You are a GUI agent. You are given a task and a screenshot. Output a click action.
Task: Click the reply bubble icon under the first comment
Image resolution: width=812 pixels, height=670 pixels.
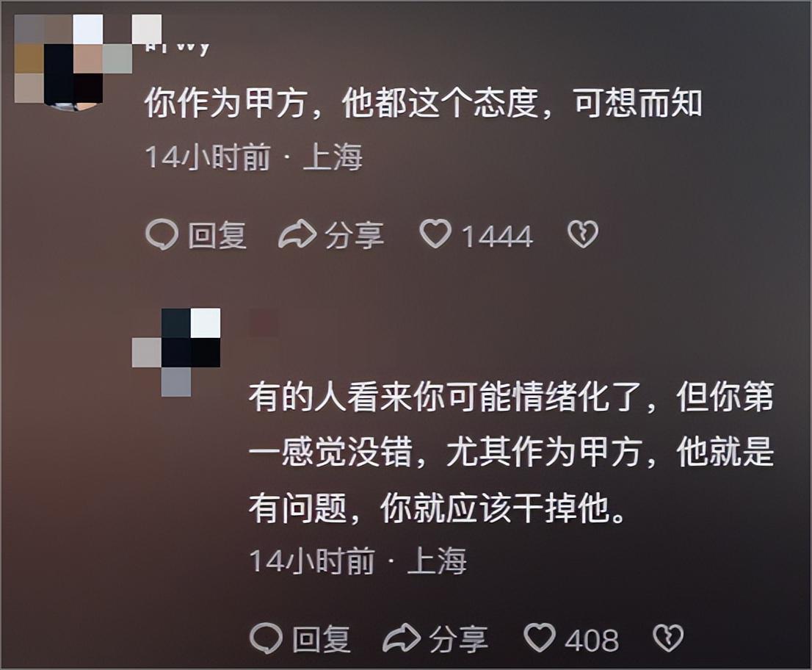coord(162,235)
